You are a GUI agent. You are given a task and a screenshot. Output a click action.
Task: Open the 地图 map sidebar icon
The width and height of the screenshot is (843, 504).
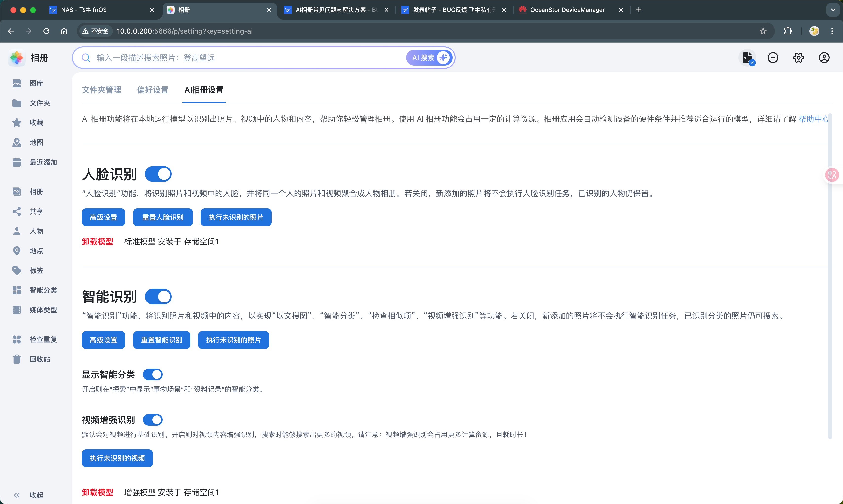(17, 142)
